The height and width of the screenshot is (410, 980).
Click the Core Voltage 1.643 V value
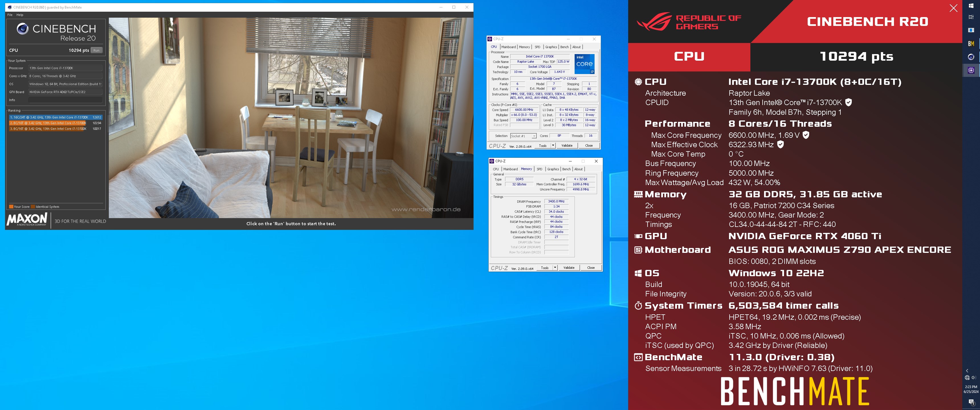559,72
